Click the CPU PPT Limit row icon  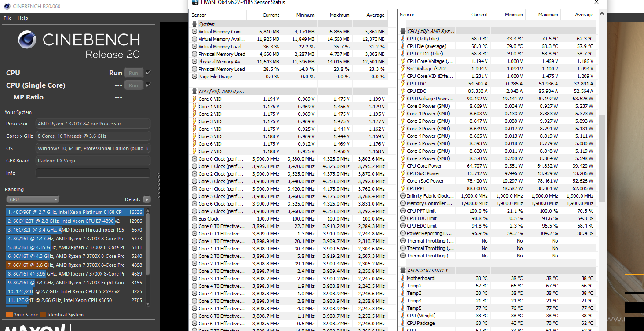click(403, 211)
